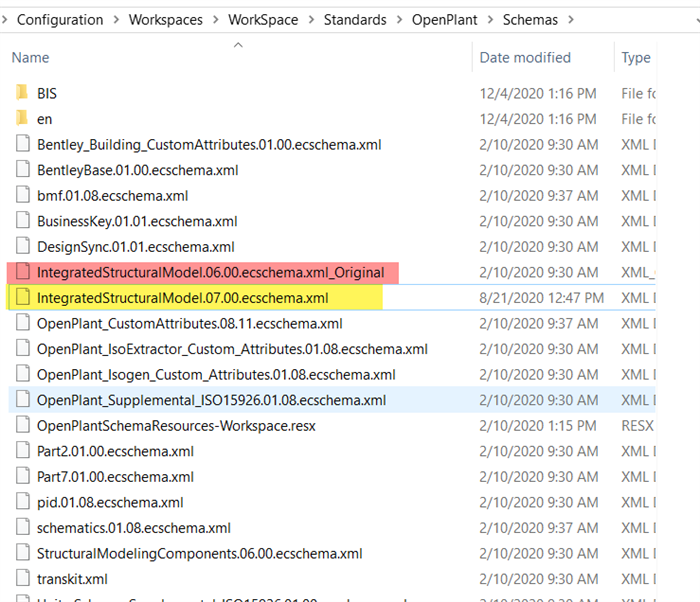700x602 pixels.
Task: Select OpenPlant_IsoExtractor_Custom_Attributes.01.08.ecschema.xml file name
Action: (x=232, y=349)
